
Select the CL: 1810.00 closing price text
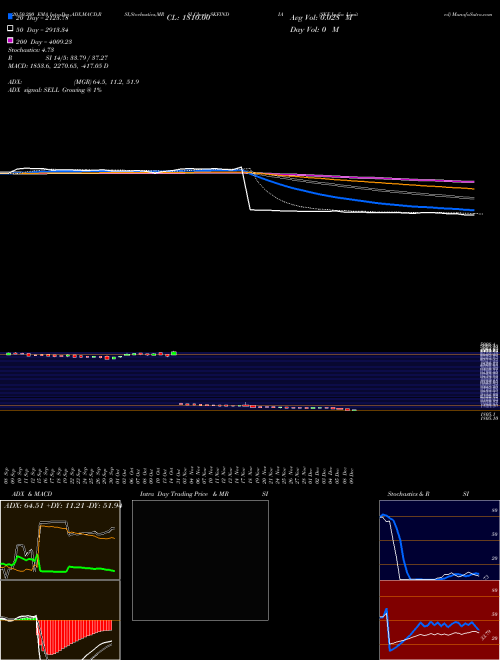188,18
